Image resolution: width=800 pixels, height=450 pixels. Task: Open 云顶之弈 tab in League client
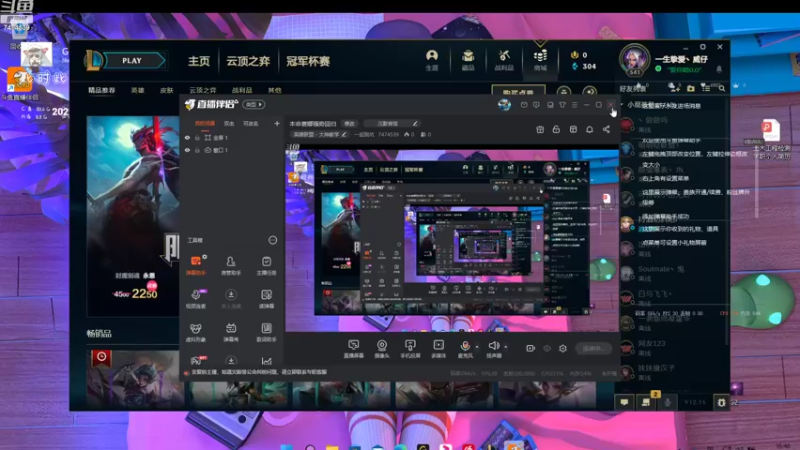click(x=248, y=61)
